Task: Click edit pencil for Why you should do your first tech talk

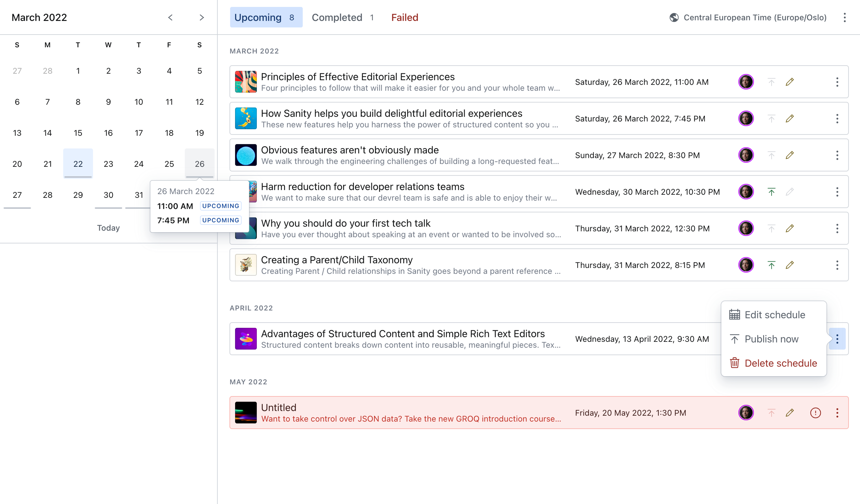Action: pos(789,228)
